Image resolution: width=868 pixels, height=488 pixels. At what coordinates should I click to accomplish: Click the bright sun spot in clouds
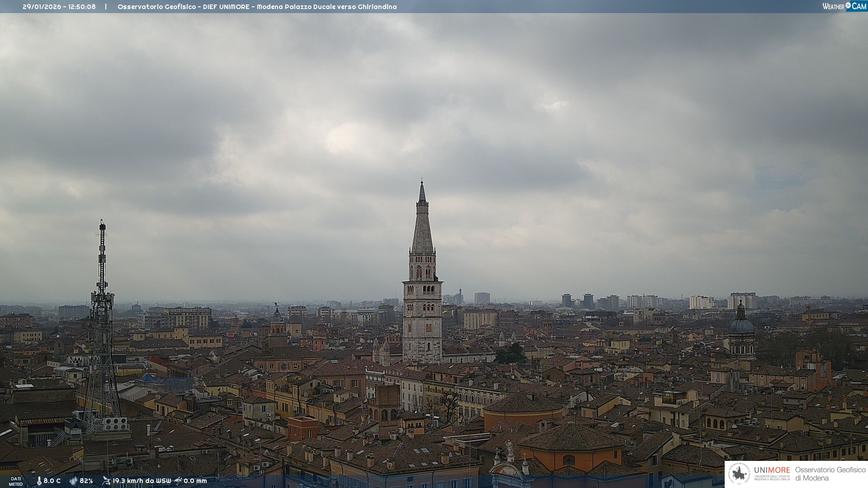[342, 139]
